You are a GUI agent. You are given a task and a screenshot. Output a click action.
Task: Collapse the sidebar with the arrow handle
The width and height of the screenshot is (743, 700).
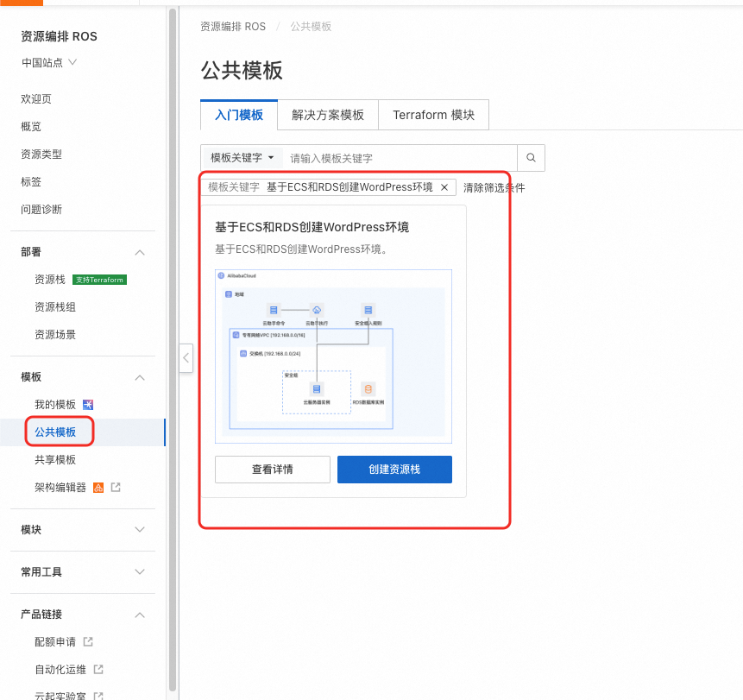pos(186,358)
